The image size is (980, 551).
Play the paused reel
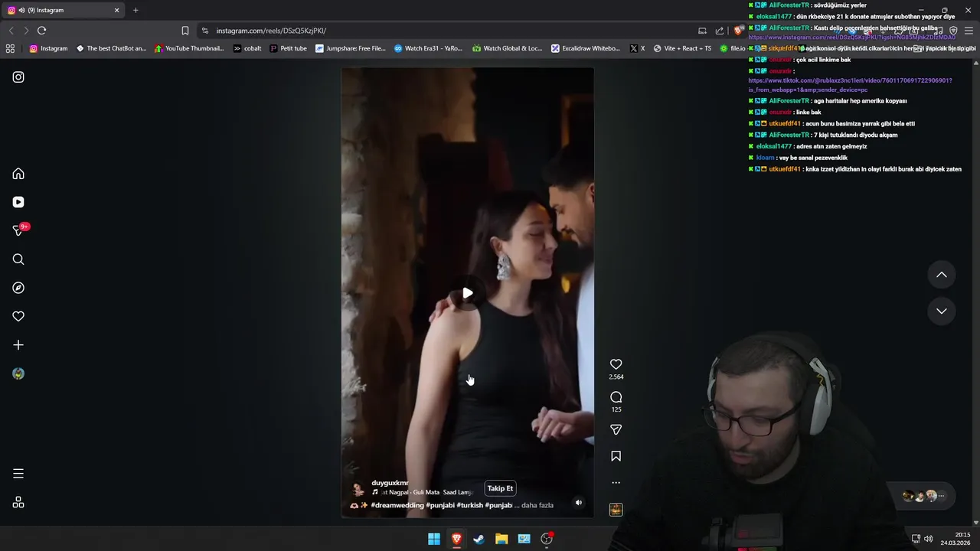coord(467,293)
